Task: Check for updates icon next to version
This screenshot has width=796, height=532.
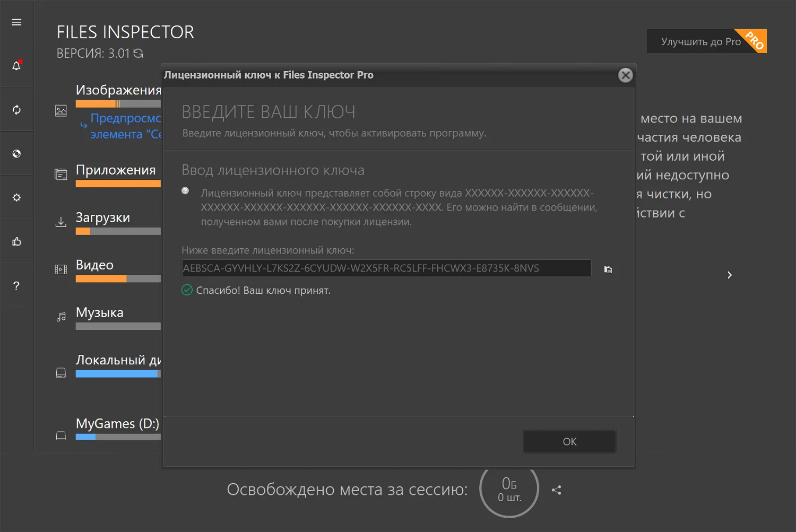Action: tap(139, 53)
